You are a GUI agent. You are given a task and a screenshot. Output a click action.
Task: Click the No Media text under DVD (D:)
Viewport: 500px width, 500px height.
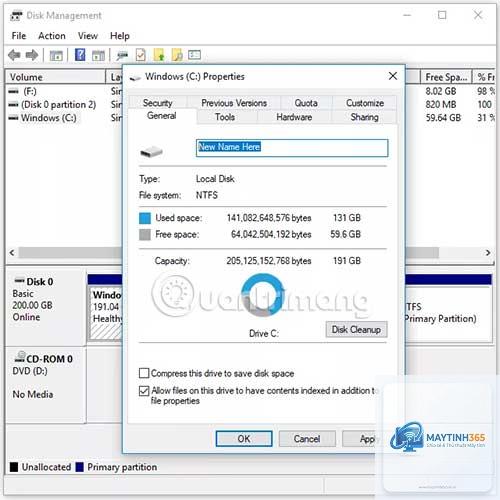33,394
